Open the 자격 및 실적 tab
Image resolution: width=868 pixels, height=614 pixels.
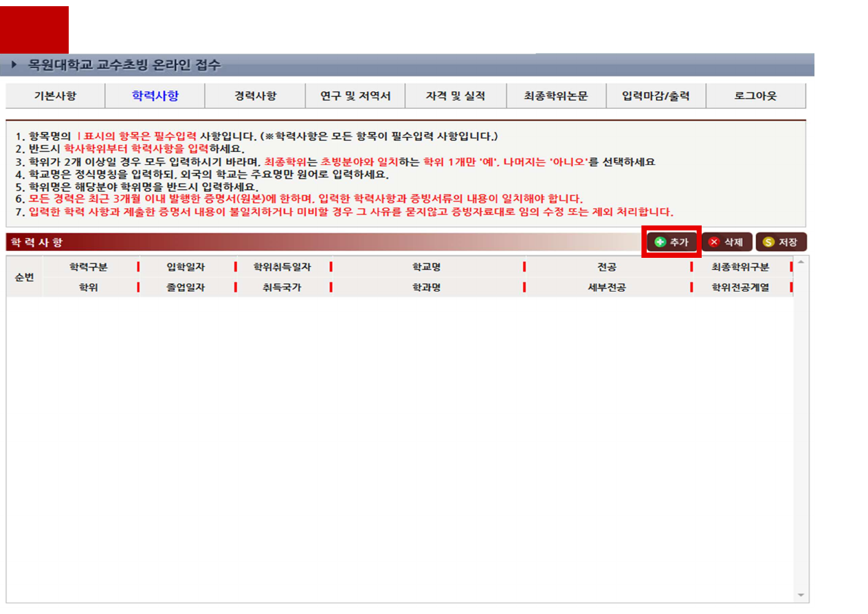tap(455, 96)
